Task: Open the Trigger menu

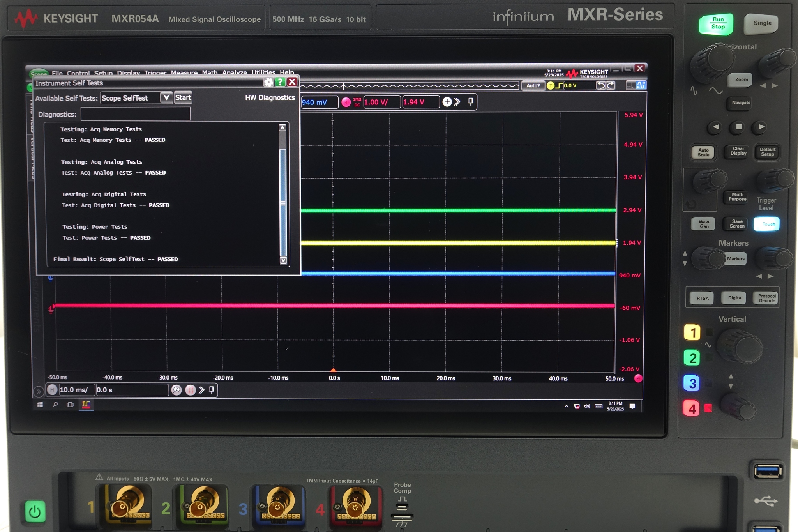Action: (155, 73)
